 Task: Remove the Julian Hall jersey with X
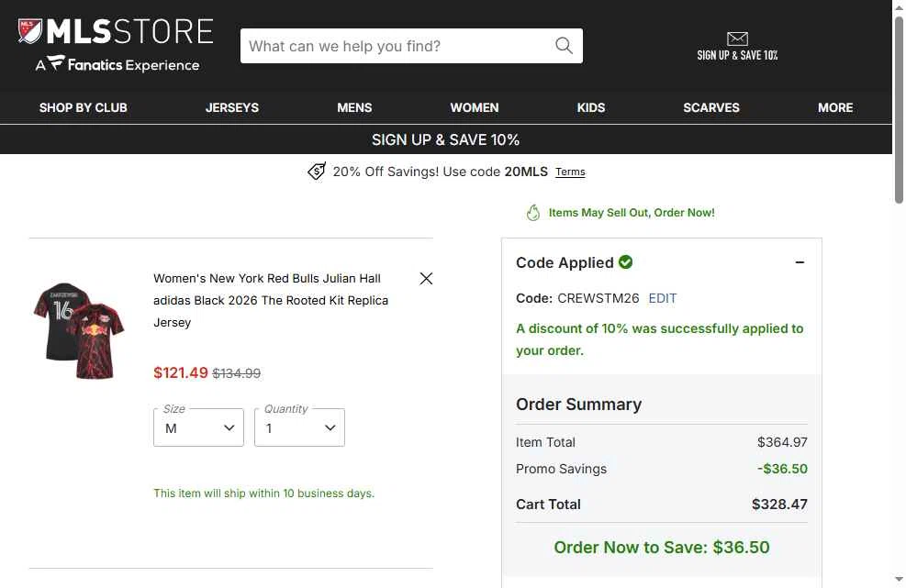tap(426, 278)
